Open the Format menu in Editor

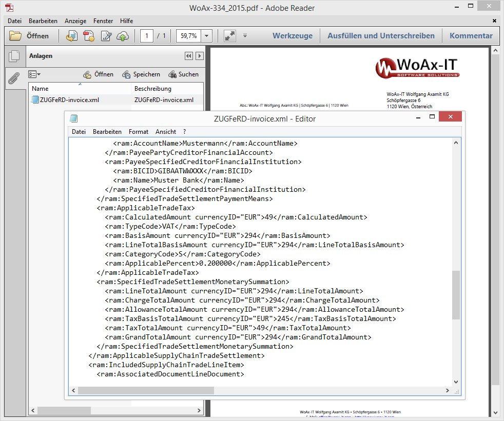(138, 132)
